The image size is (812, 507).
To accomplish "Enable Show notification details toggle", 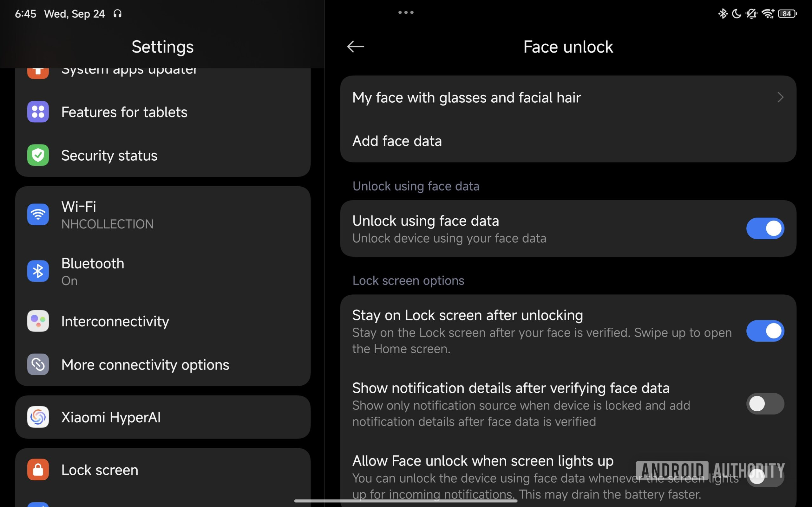I will point(765,404).
